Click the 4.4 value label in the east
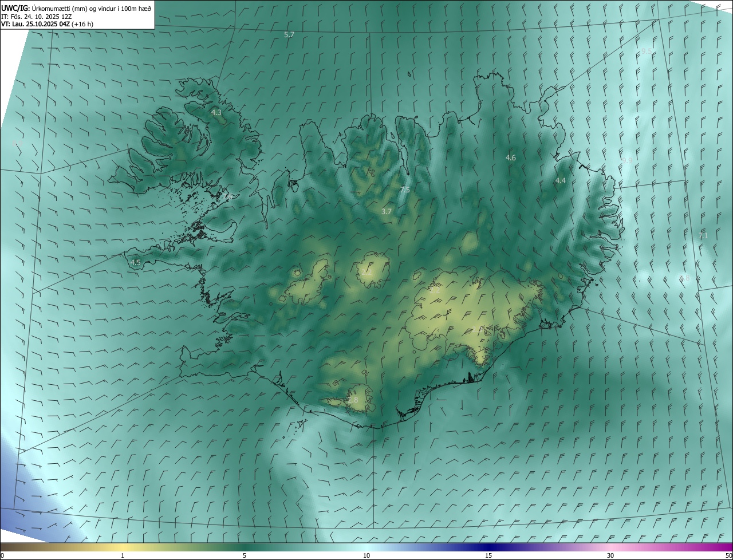Screen dimensions: 733x560 tap(561, 180)
